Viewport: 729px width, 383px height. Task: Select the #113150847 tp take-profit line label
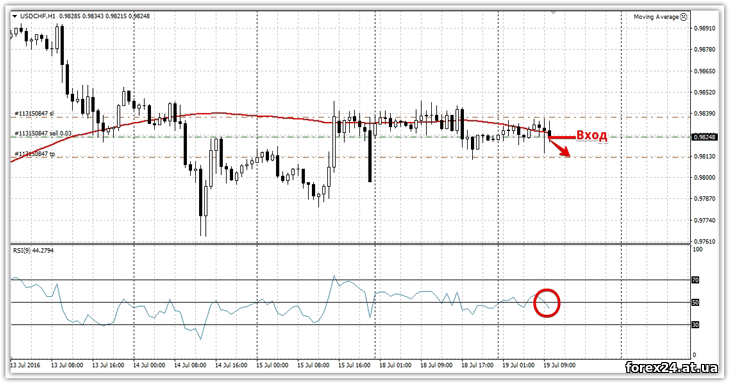pyautogui.click(x=34, y=154)
